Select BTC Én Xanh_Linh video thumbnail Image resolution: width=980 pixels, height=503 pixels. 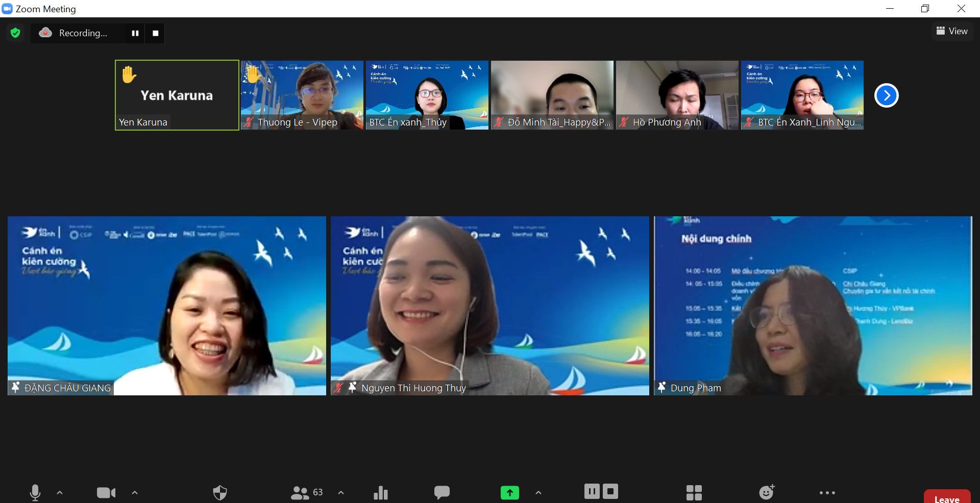[x=802, y=95]
